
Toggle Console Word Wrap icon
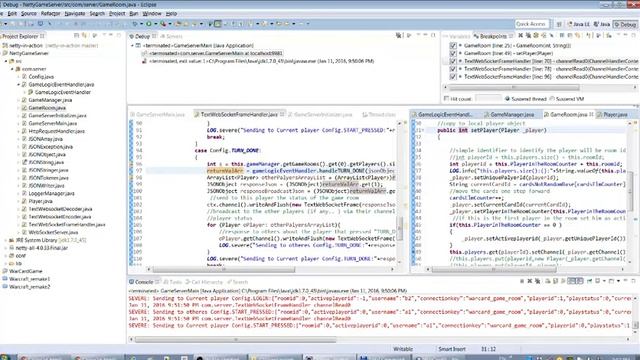click(x=563, y=281)
